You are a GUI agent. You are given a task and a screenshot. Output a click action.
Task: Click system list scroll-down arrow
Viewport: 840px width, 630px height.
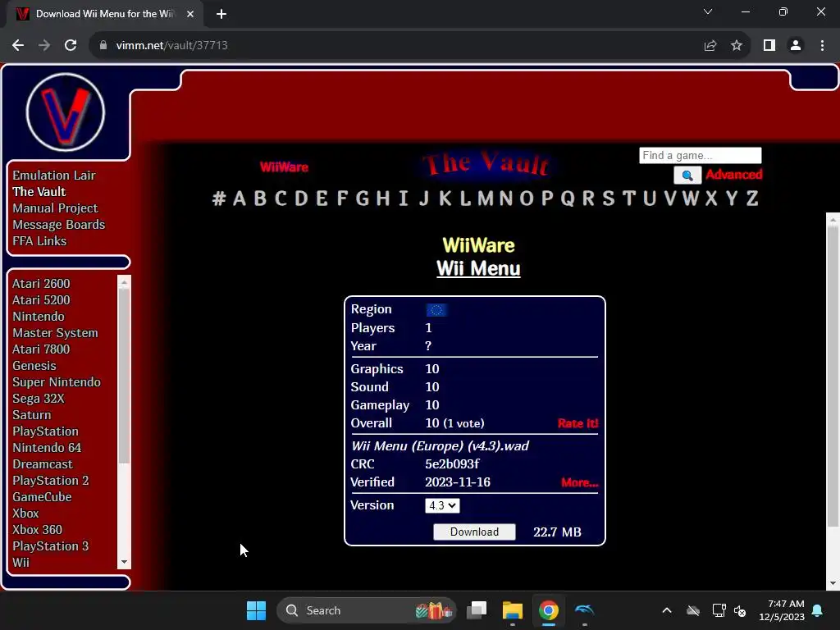point(125,562)
